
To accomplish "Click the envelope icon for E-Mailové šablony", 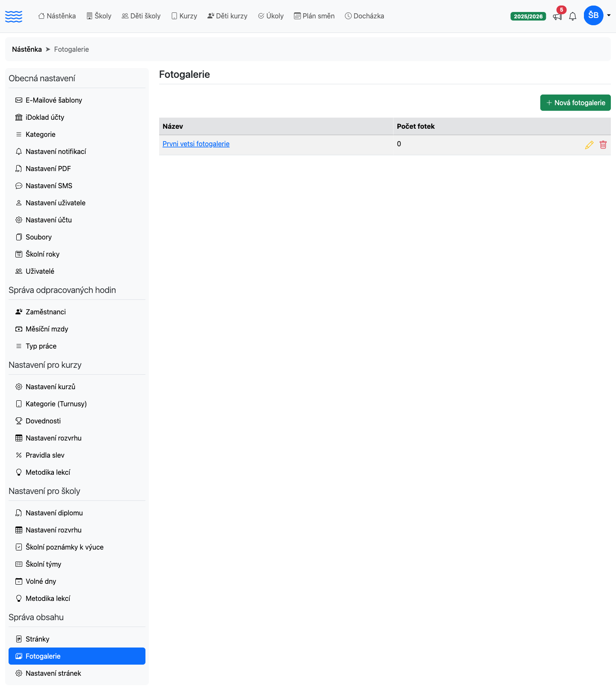I will coord(19,100).
